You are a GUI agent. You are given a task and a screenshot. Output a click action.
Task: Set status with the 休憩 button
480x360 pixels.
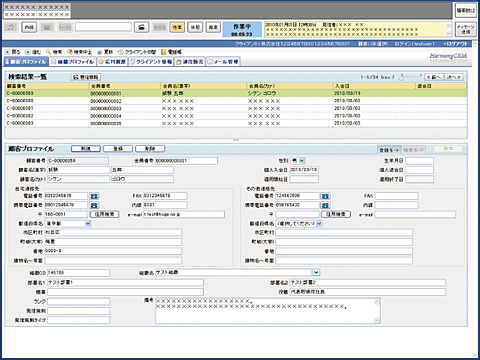pos(195,27)
